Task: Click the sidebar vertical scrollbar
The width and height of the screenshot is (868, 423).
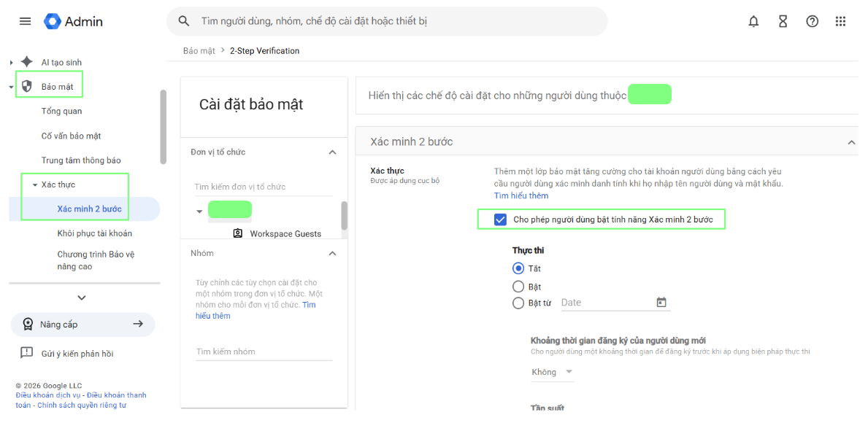Action: tap(163, 127)
